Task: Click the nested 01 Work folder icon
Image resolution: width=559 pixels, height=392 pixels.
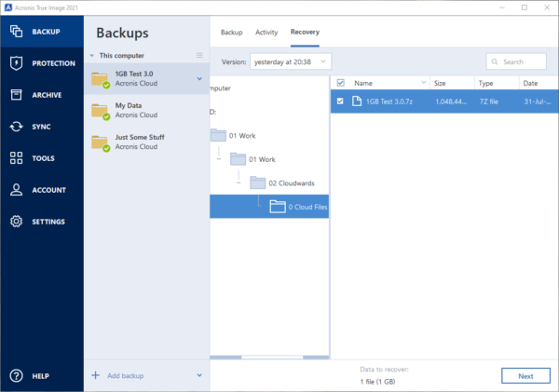Action: 238,159
